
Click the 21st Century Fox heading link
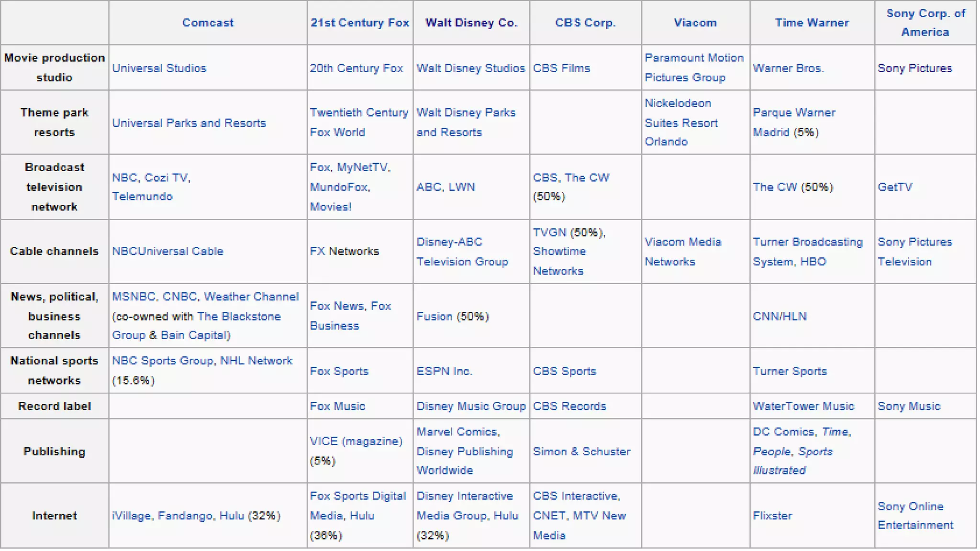pos(359,22)
